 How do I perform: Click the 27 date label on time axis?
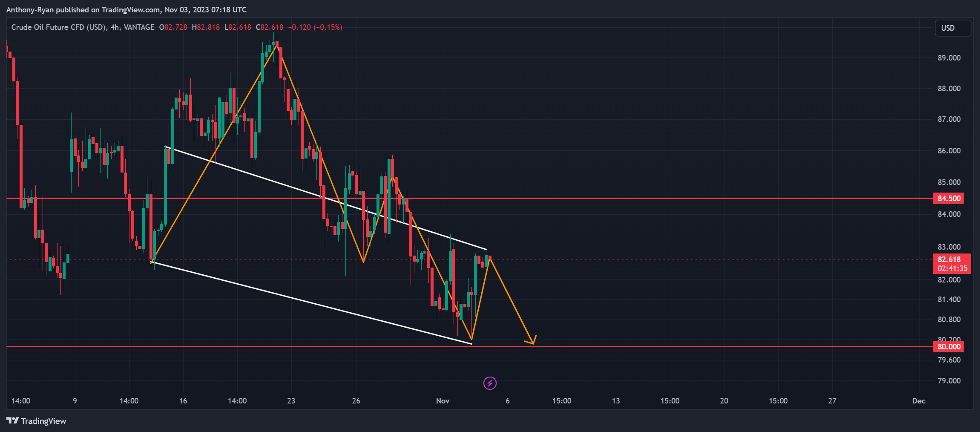coord(832,401)
